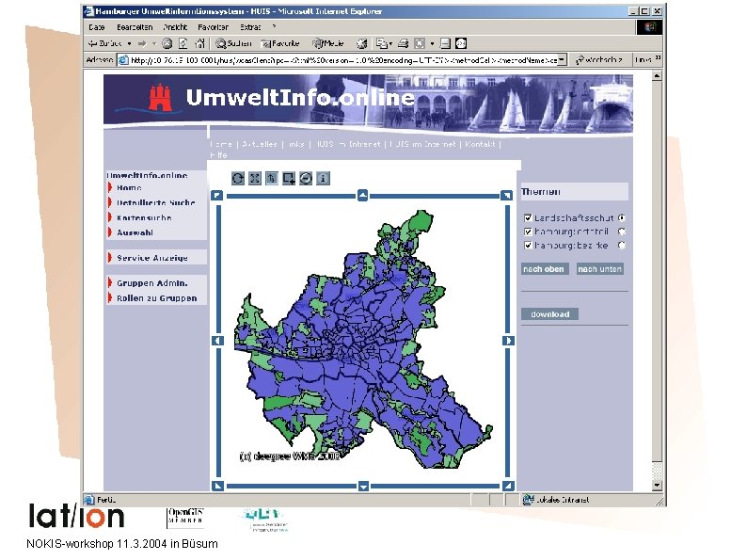This screenshot has height=560, width=747.
Task: Pan map toward the north-east corner arrow
Action: [506, 195]
